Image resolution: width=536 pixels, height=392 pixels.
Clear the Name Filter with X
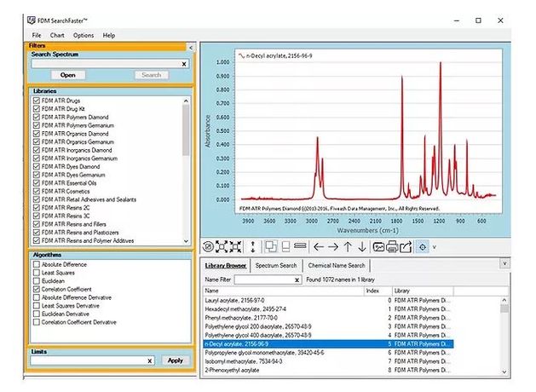(x=297, y=280)
